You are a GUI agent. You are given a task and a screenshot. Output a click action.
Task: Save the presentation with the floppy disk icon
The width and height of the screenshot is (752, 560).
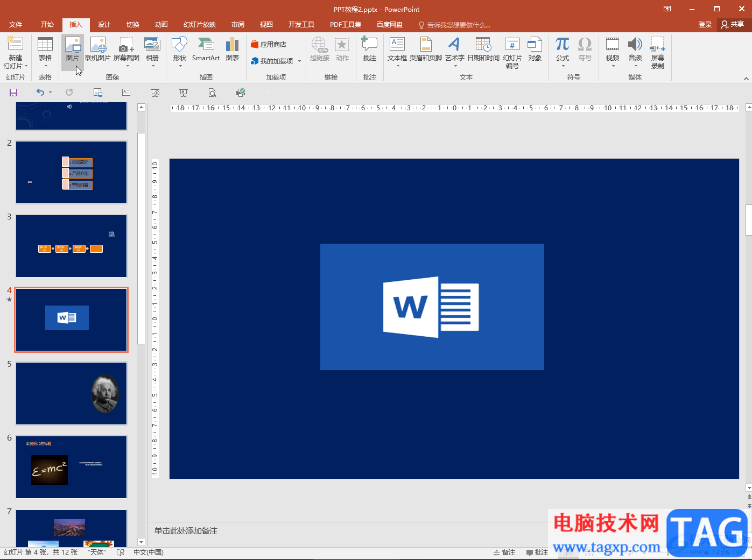click(x=13, y=93)
